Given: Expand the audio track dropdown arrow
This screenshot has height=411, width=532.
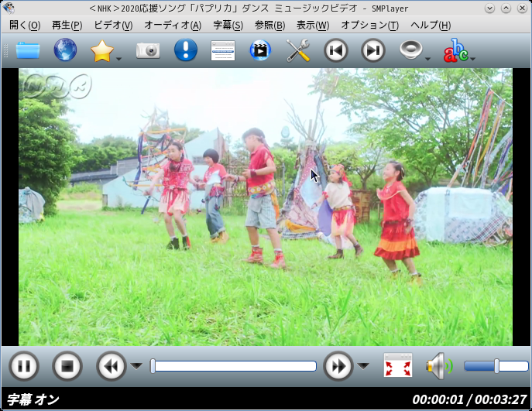Looking at the screenshot, I should pyautogui.click(x=427, y=59).
